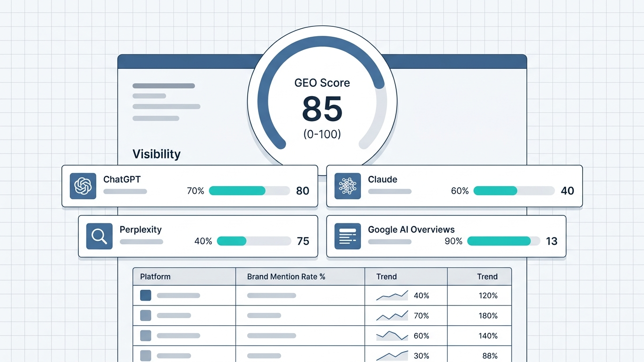
Task: Click the ChatGPT visibility progress bar
Action: (249, 190)
